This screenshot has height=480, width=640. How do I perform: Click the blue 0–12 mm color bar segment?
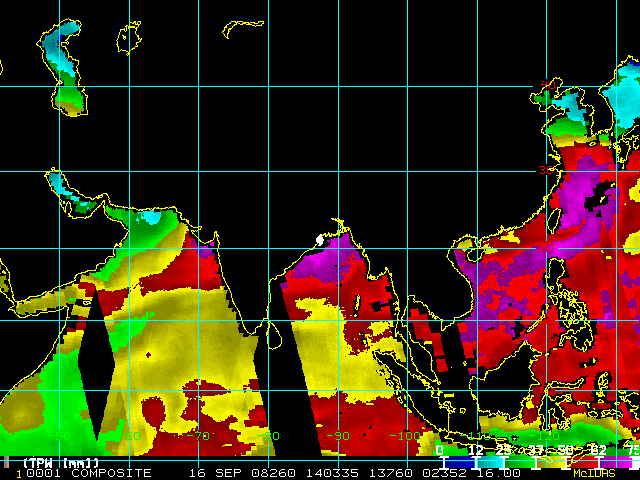pyautogui.click(x=460, y=462)
